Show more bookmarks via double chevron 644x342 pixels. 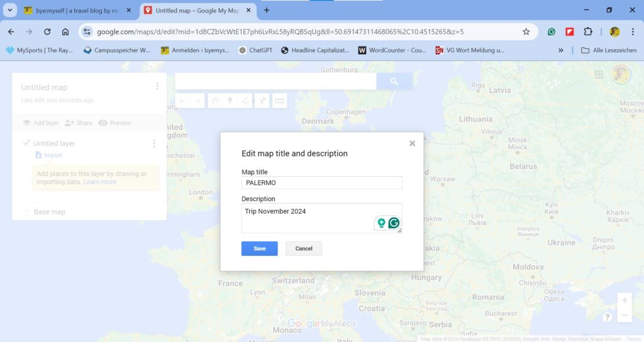560,50
